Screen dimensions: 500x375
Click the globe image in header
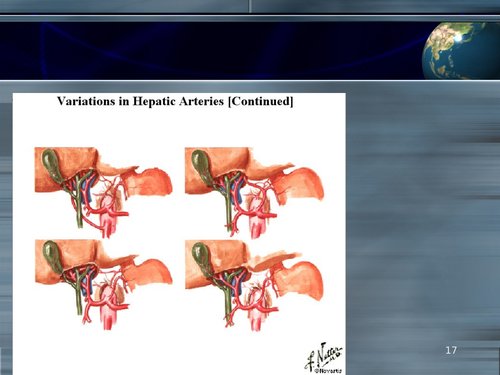click(461, 51)
